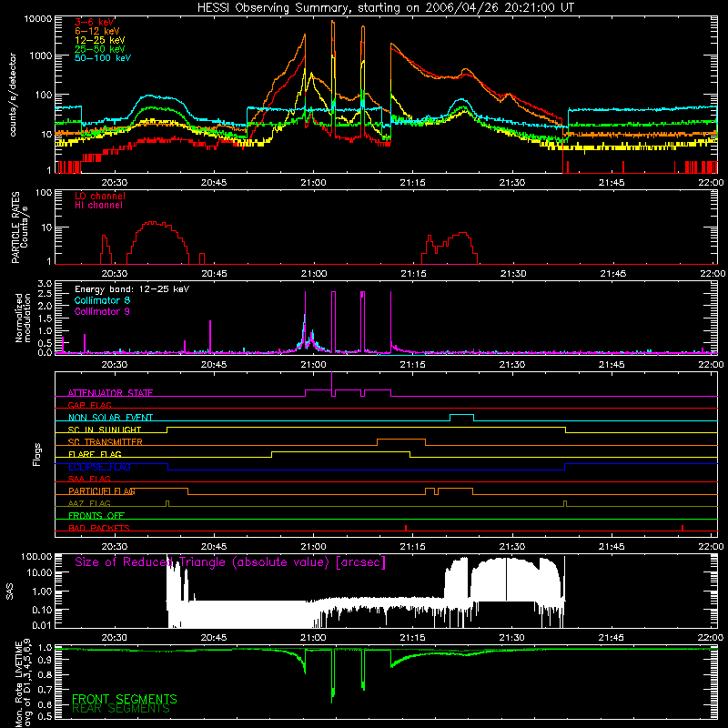Select the 12-25 keV legend label

coord(100,40)
